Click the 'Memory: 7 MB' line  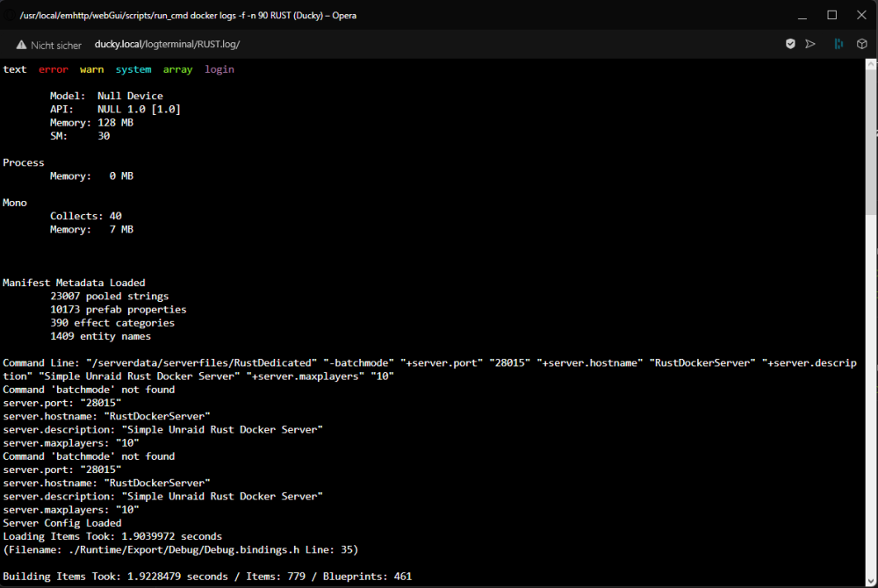(x=91, y=229)
